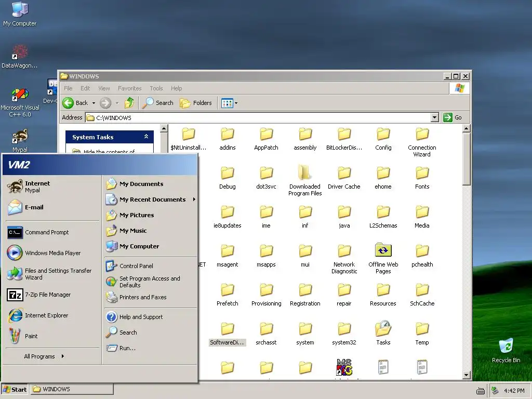Viewport: 532px width, 399px height.
Task: Select the Downloaded Program Files folder
Action: pyautogui.click(x=304, y=180)
